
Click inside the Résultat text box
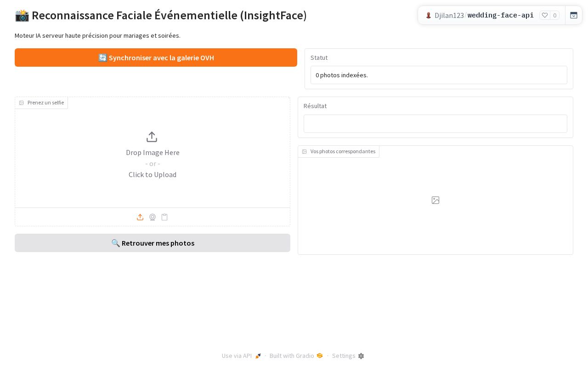pyautogui.click(x=435, y=124)
